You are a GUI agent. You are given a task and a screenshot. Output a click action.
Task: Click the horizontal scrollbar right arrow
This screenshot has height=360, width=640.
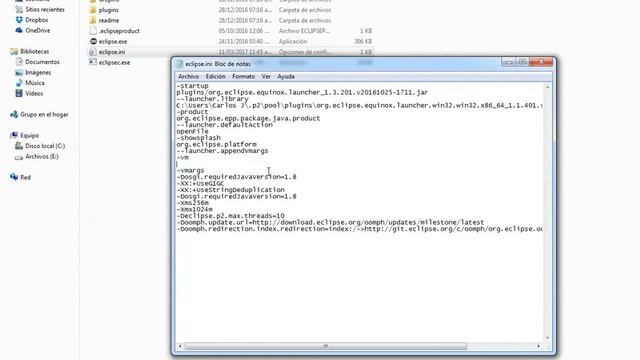pos(538,346)
